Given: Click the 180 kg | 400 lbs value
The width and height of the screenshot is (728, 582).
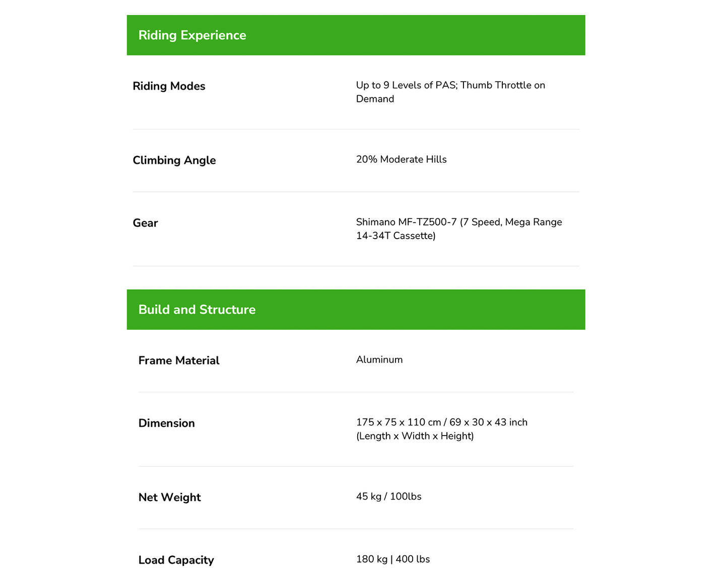Looking at the screenshot, I should tap(393, 559).
